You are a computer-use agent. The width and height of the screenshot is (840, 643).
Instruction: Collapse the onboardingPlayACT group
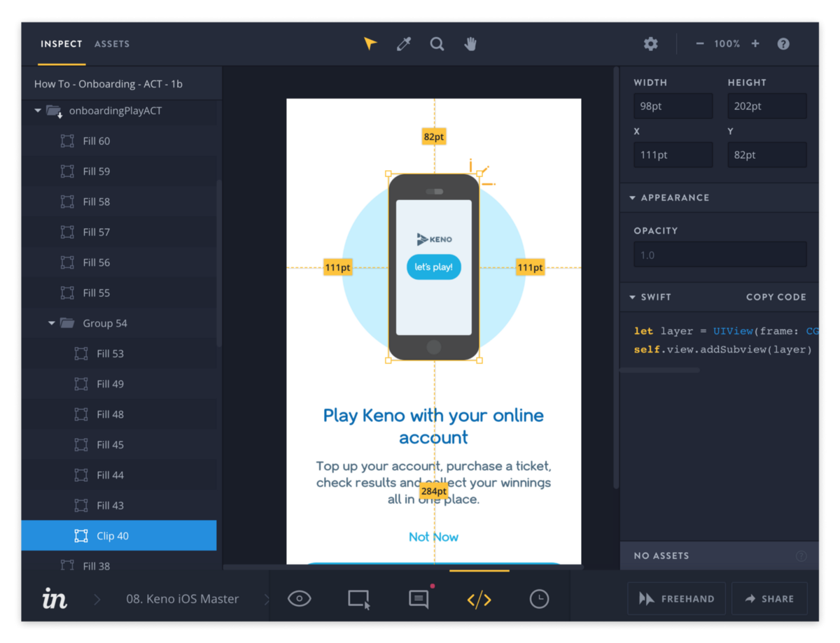click(x=38, y=111)
